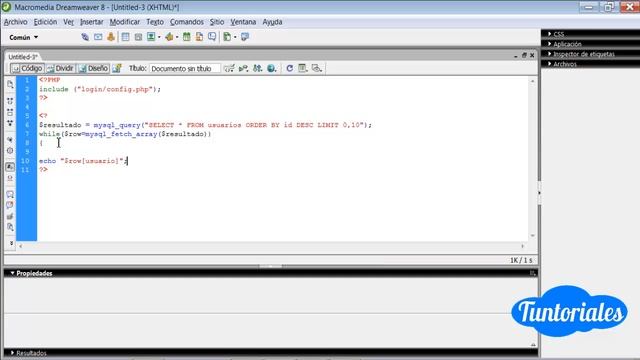Insert a Server-Side Include

tap(199, 37)
